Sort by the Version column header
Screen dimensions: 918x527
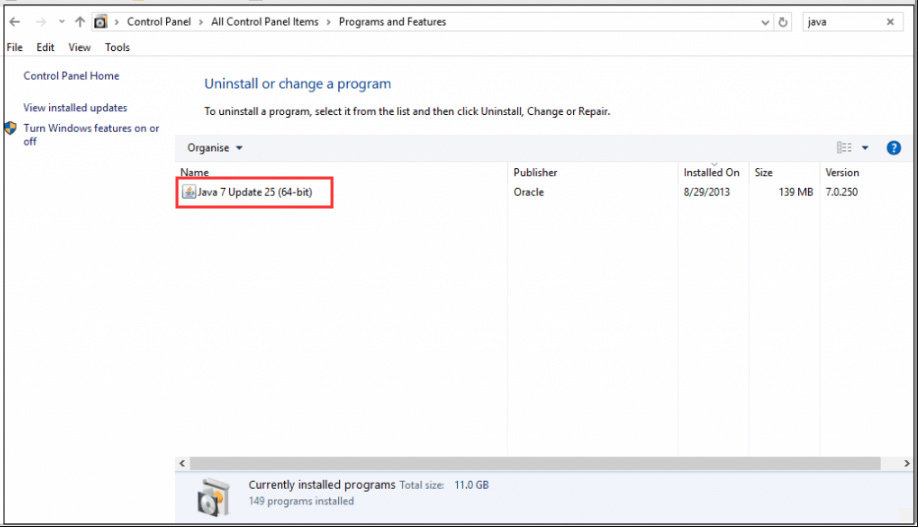click(x=842, y=172)
